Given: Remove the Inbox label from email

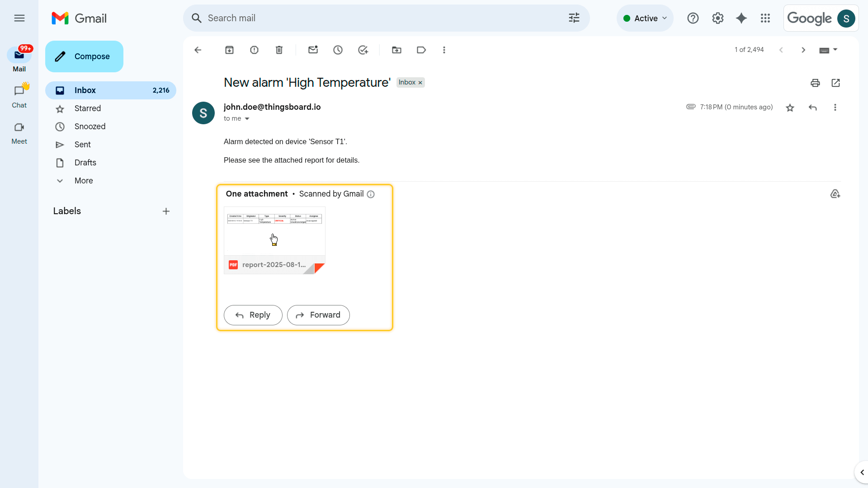Looking at the screenshot, I should (x=420, y=83).
